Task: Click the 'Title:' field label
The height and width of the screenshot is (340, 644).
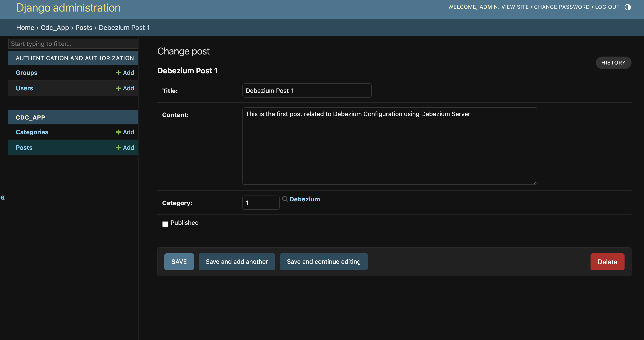Action: (x=170, y=91)
